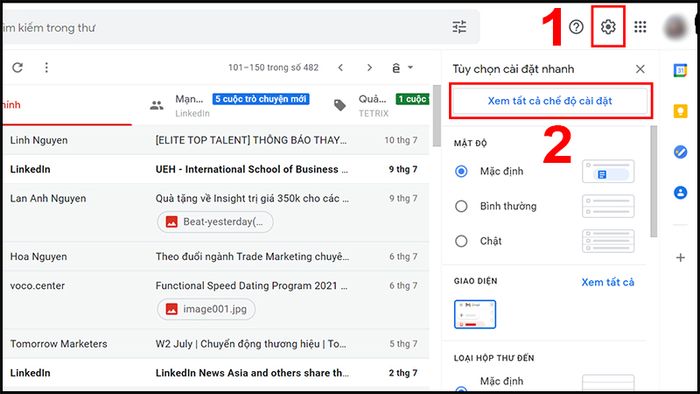Open Beat-yesterday attachment chip

pyautogui.click(x=215, y=222)
